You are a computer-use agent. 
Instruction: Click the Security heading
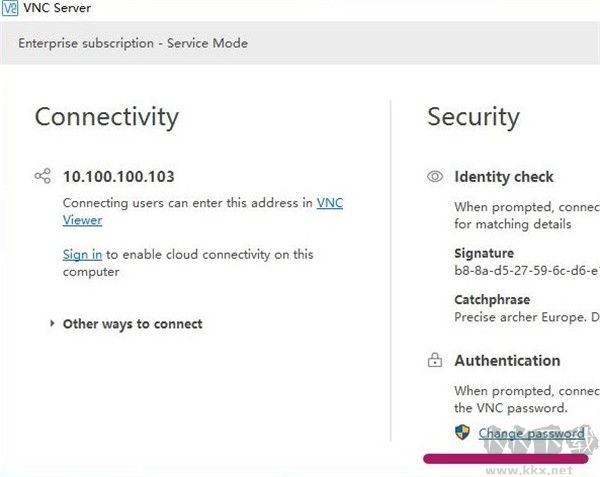[x=473, y=117]
